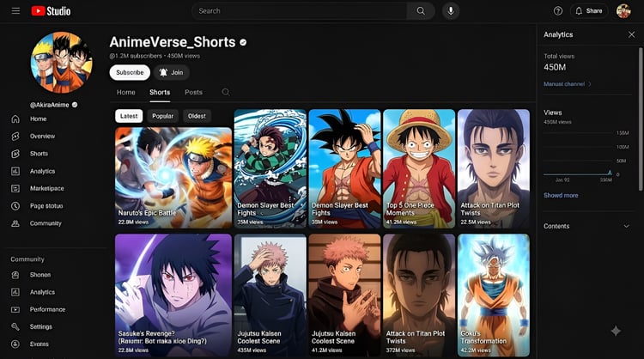
Task: Open Attack on Titan short with 372M views
Action: 419,295
